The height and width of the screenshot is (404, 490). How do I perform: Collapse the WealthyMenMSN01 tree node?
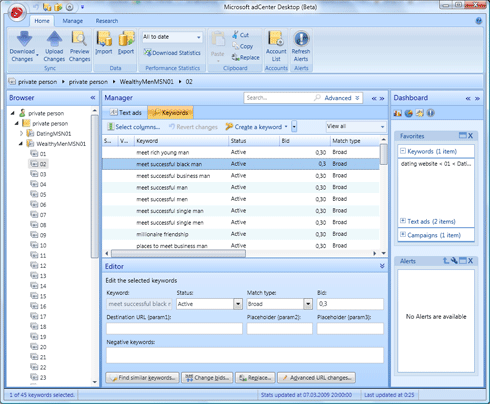tap(21, 143)
